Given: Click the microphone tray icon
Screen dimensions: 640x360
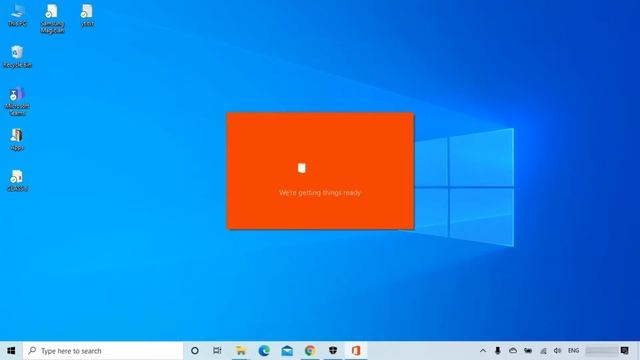Looking at the screenshot, I should 498,351.
